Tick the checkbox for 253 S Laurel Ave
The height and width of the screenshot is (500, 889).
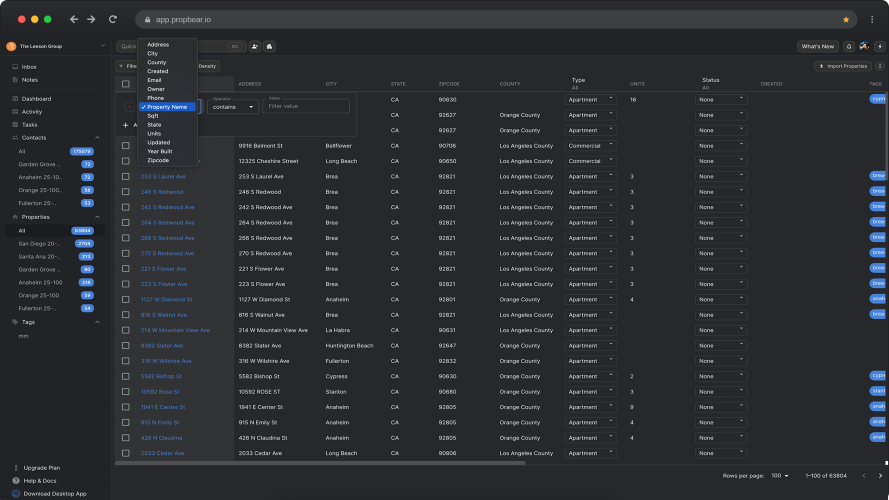tap(125, 176)
